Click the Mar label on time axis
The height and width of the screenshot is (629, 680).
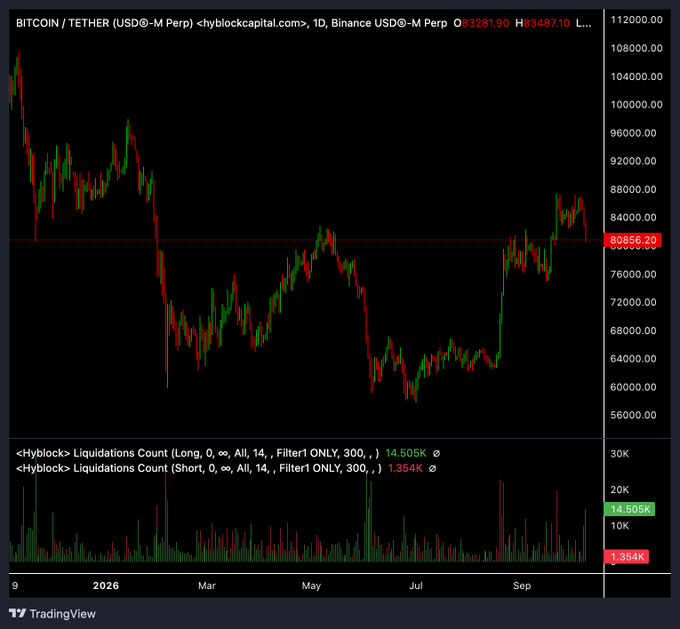click(207, 586)
